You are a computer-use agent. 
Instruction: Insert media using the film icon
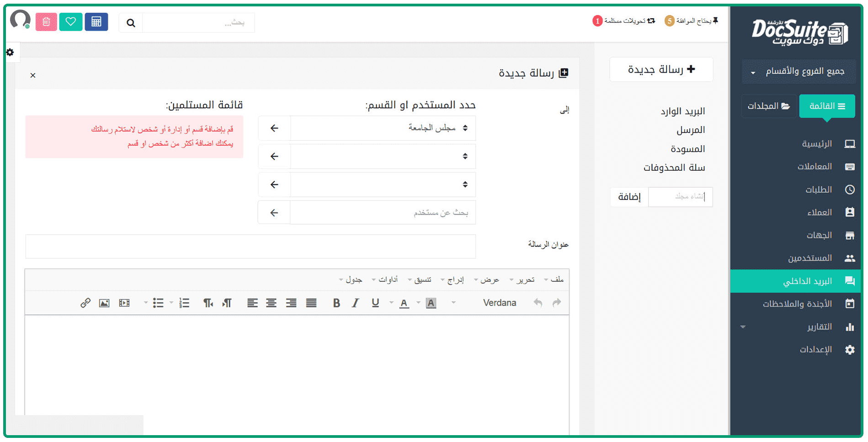click(124, 303)
